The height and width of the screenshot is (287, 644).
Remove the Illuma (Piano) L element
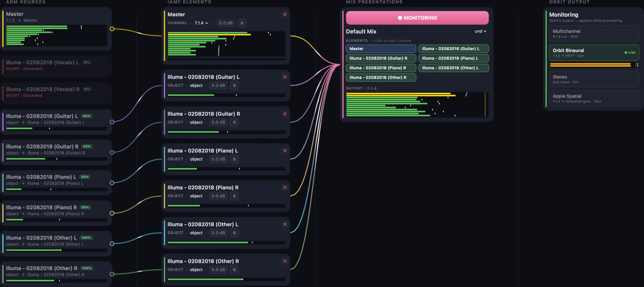coord(285,151)
